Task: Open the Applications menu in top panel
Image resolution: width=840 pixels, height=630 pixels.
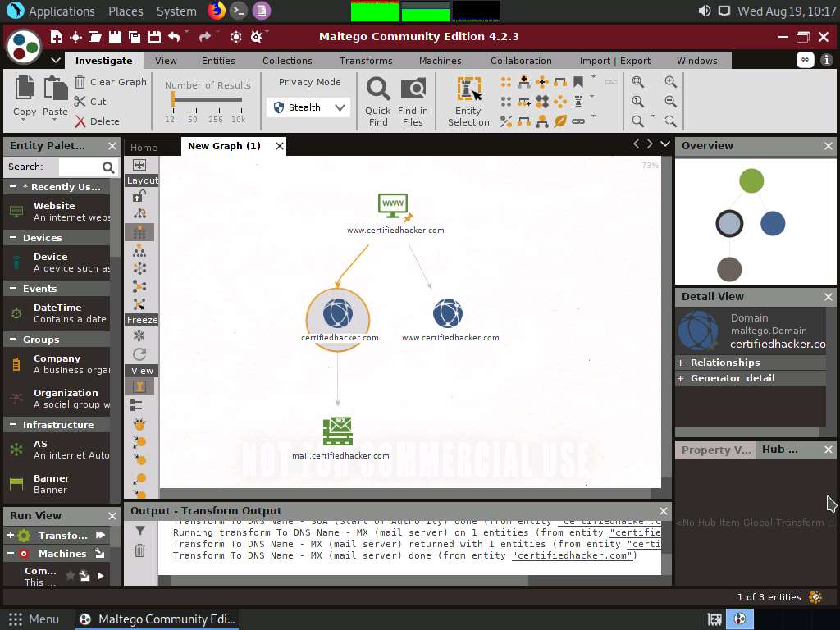Action: [62, 11]
